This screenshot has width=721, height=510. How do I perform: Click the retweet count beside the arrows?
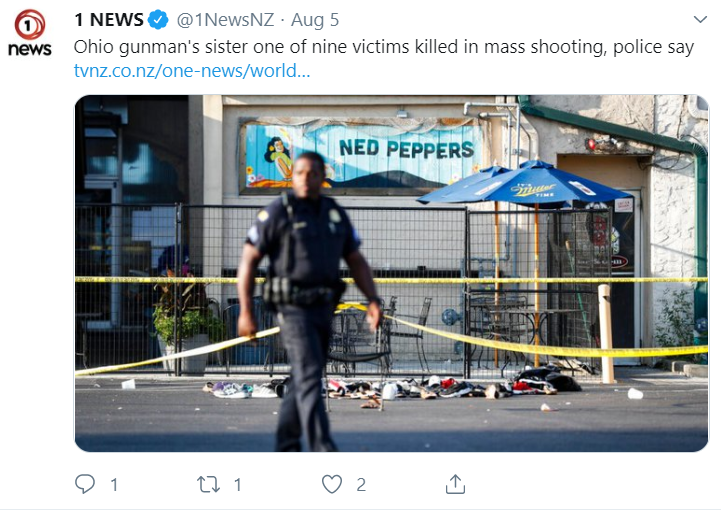pyautogui.click(x=237, y=485)
